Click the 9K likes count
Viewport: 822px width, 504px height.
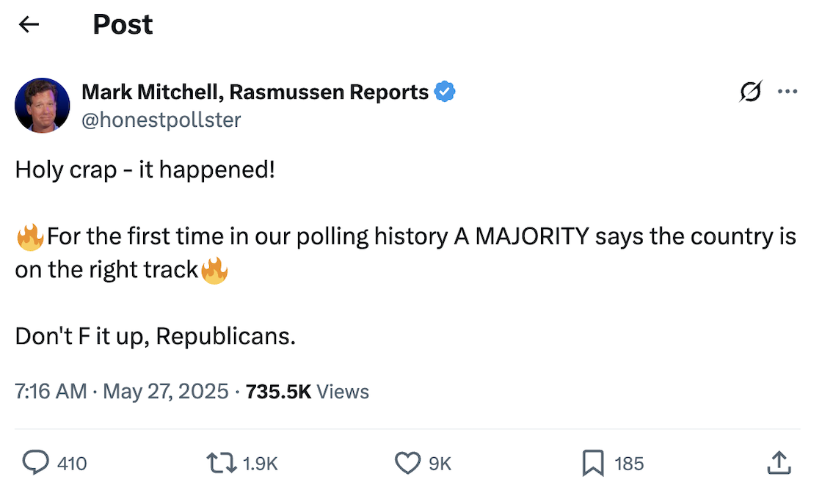click(x=440, y=464)
